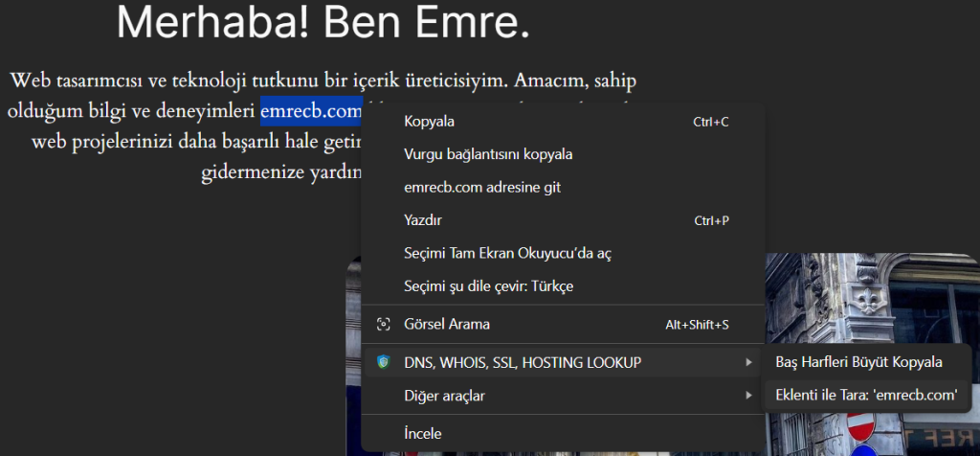Run Eklenti ile Tara: 'emrecb.com'
The image size is (980, 456).
click(x=865, y=395)
